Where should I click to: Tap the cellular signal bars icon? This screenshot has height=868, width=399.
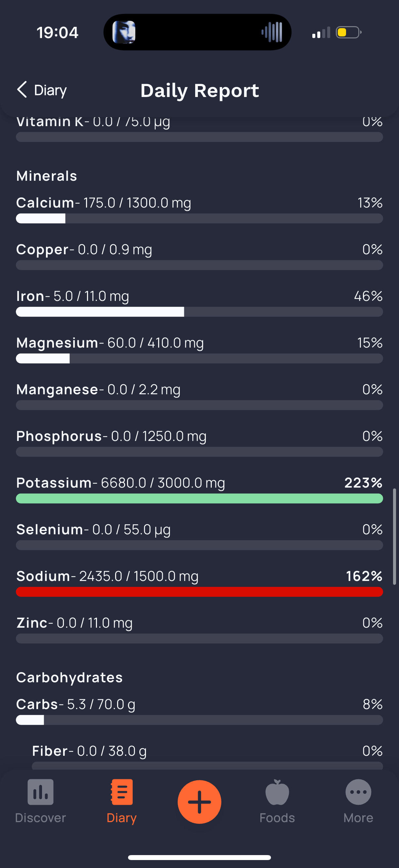point(321,33)
